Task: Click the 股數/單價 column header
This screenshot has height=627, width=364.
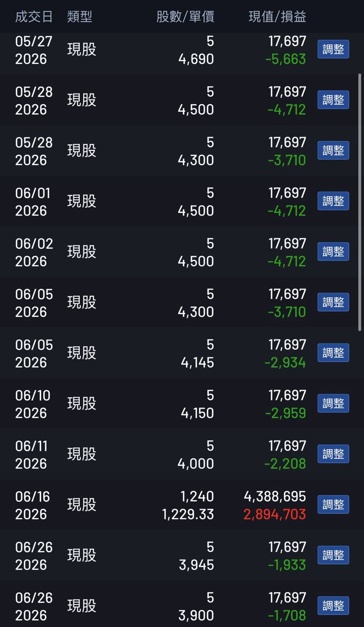Action: pos(185,17)
